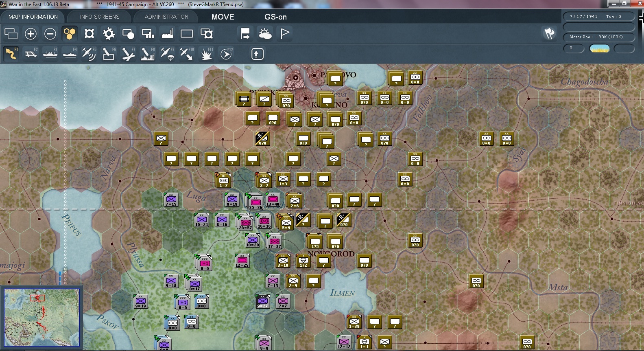The image size is (644, 351).
Task: Select Rail mode (F2)
Action: point(31,54)
